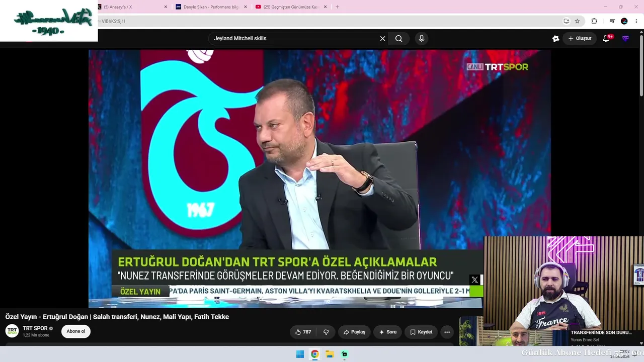Viewport: 644px width, 362px height.
Task: Open the YouTube notifications bell
Action: click(x=606, y=38)
